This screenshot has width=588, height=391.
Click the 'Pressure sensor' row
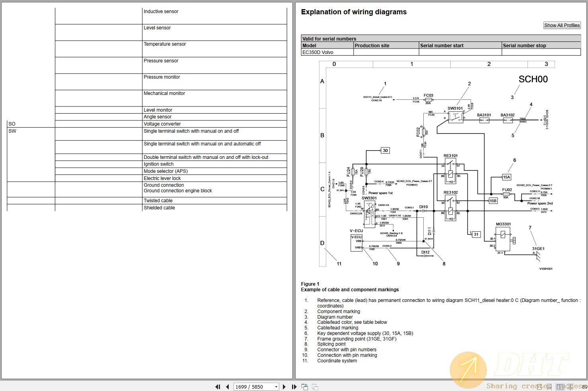(x=214, y=65)
